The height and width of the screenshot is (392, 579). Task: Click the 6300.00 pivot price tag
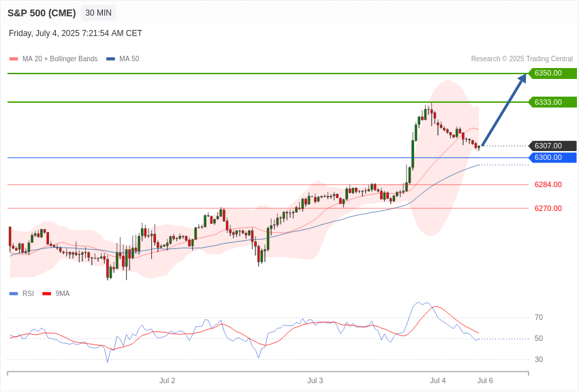[x=552, y=157]
